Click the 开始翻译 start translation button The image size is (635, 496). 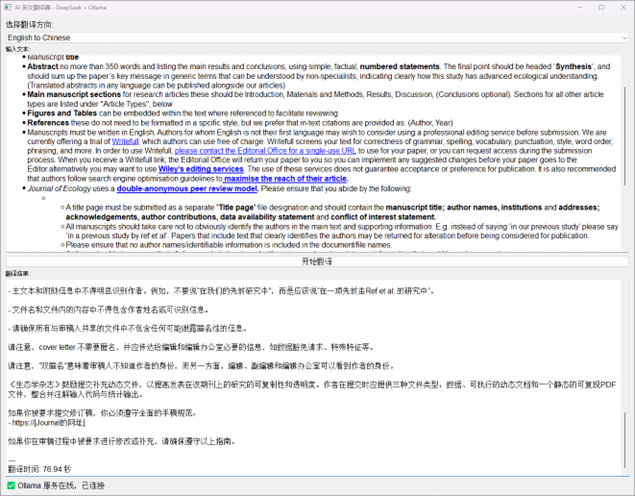coord(317,262)
